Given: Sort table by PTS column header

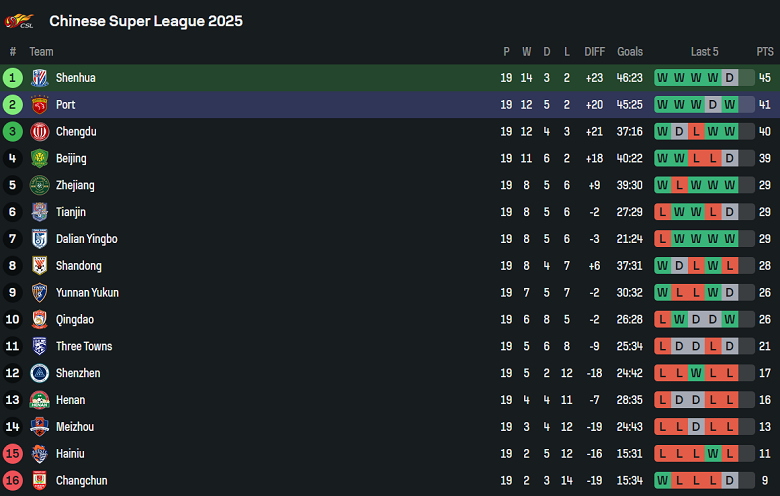Looking at the screenshot, I should click(x=765, y=52).
